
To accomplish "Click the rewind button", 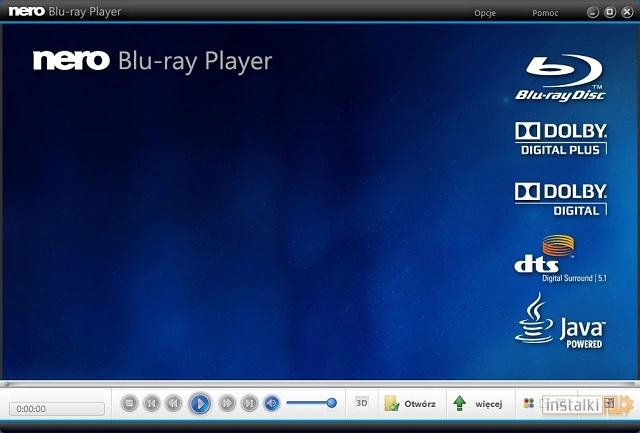I will [x=174, y=403].
